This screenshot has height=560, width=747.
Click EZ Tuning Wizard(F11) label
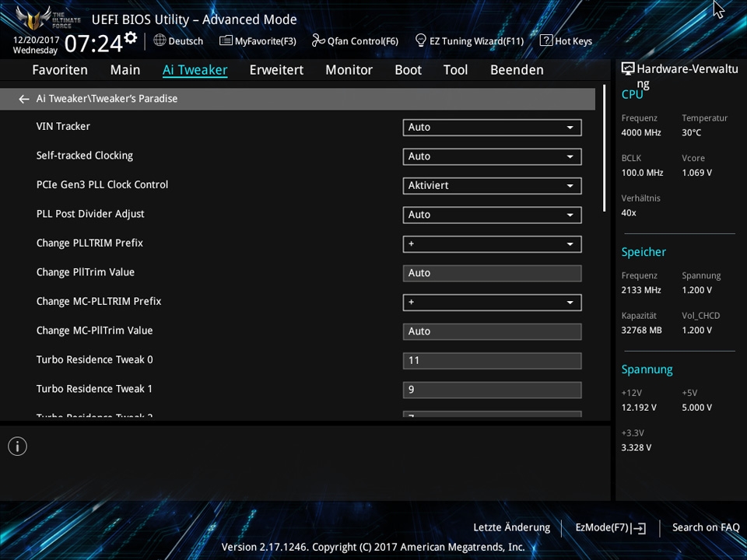[476, 41]
